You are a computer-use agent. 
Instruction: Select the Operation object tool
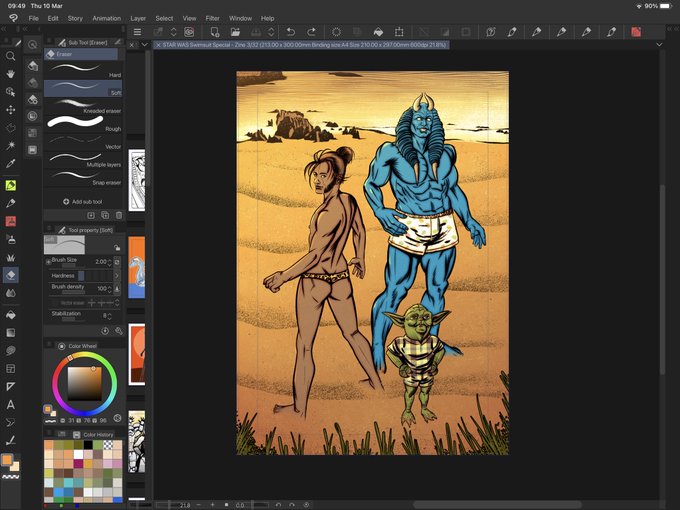pos(10,92)
